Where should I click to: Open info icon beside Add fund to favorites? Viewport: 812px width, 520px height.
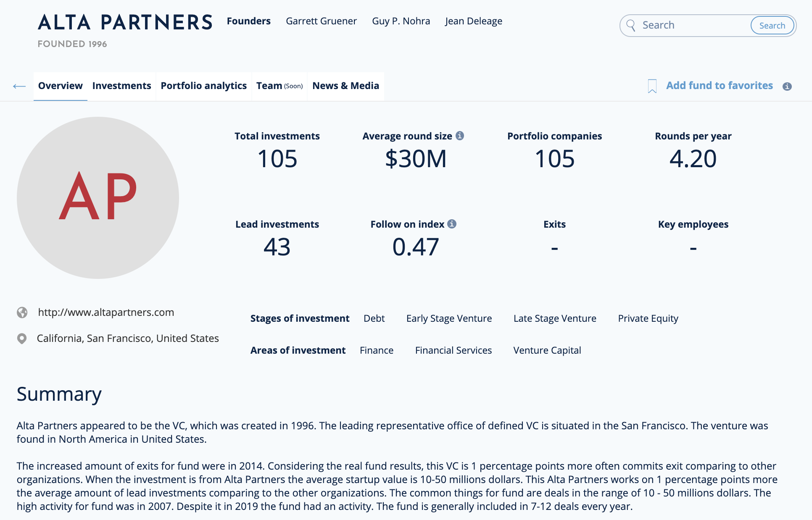pos(787,86)
